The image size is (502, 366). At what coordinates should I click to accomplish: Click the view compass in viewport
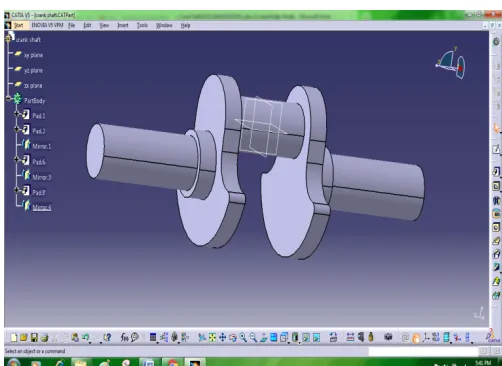(451, 62)
